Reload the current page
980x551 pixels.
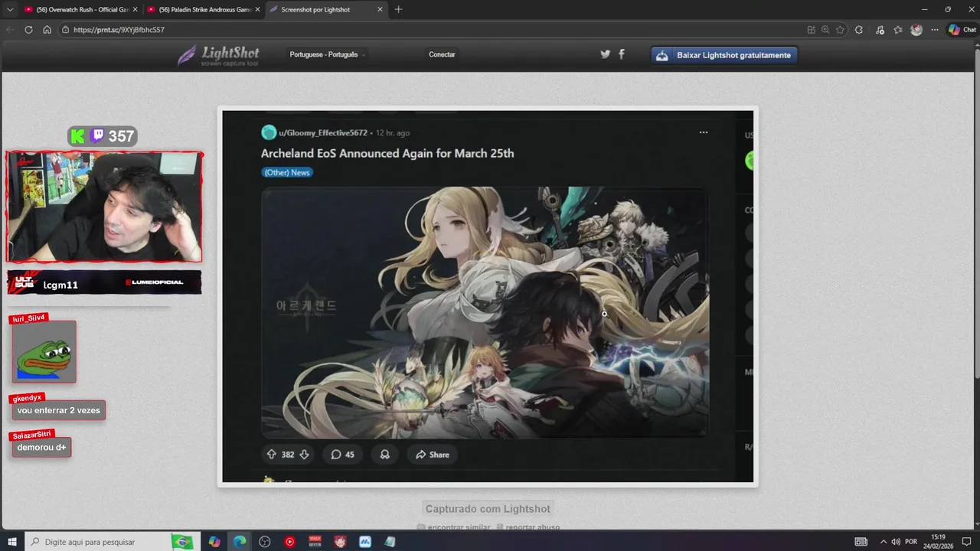pyautogui.click(x=29, y=30)
